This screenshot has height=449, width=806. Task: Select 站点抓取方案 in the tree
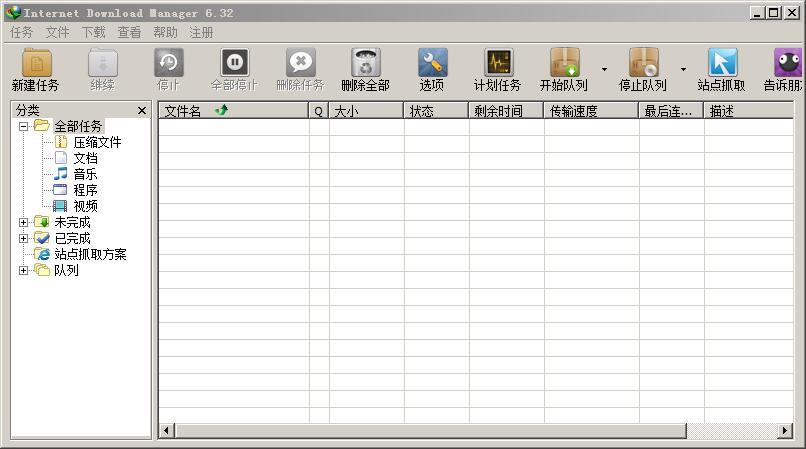click(x=90, y=254)
